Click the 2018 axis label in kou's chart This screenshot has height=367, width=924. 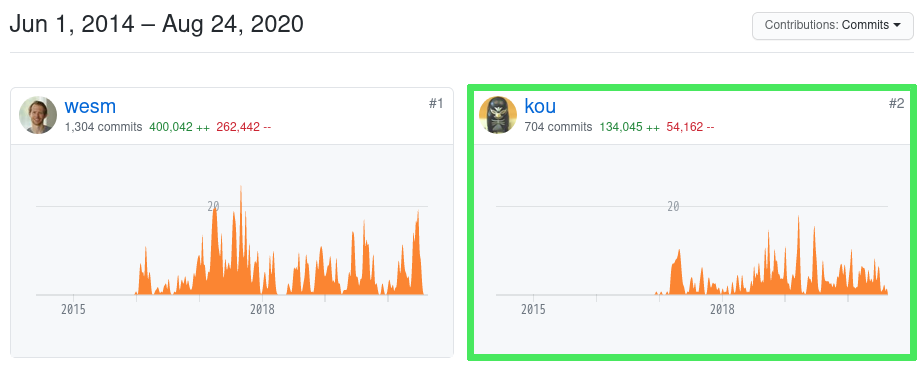722,309
